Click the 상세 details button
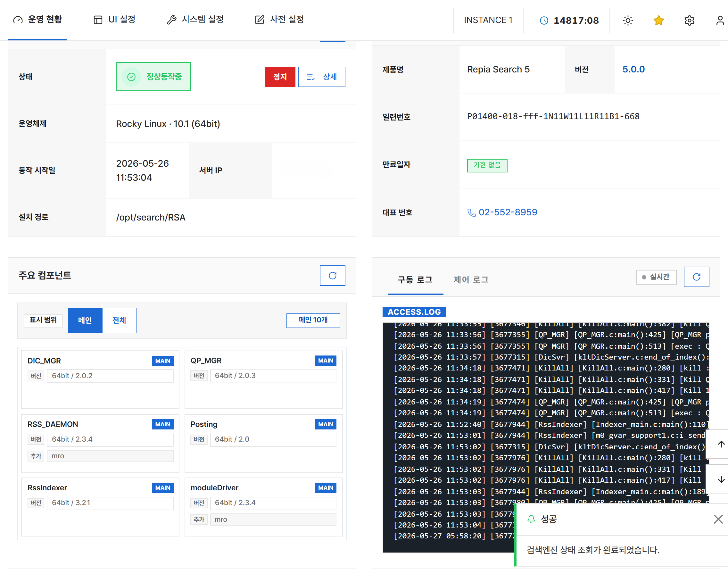The height and width of the screenshot is (582, 728). 321,77
